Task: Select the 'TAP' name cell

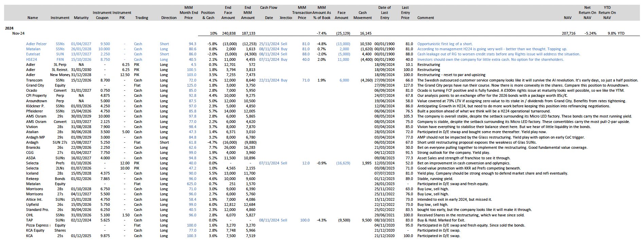Action: [x=30, y=220]
